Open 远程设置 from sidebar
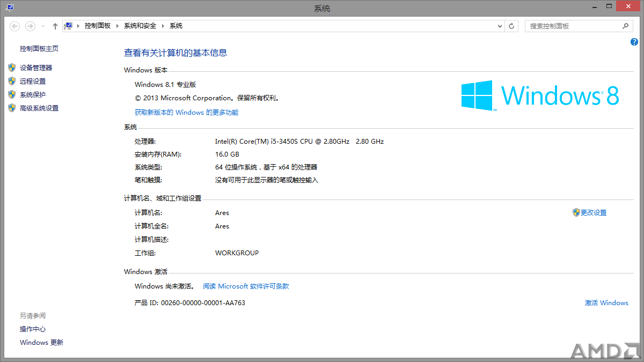The image size is (644, 362). point(33,82)
